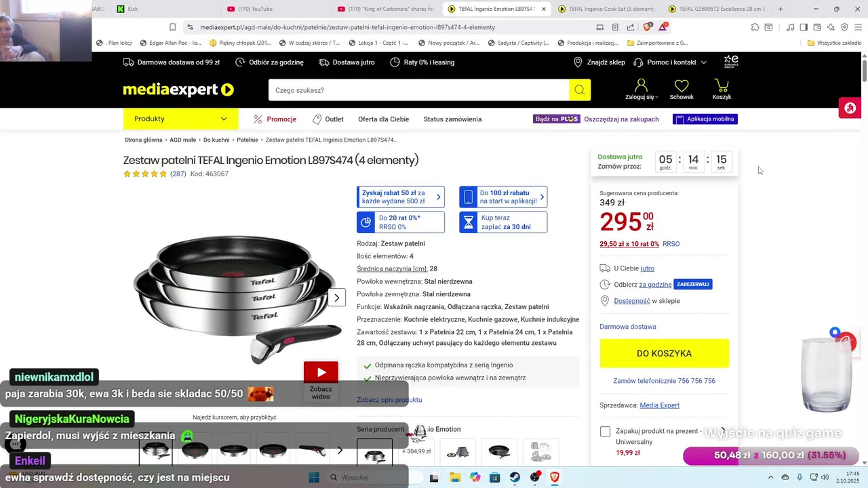This screenshot has height=488, width=868.
Task: Click the share page icon in address bar
Action: point(631,27)
